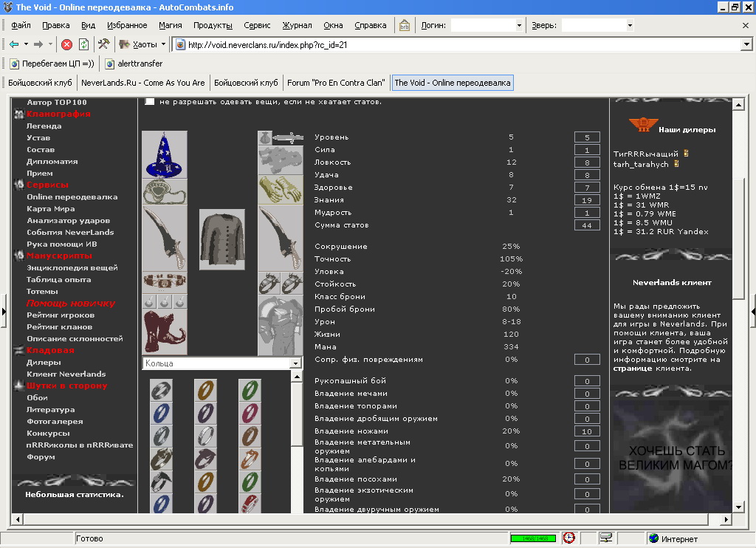Open the Хаоты dropdown arrow
The width and height of the screenshot is (756, 548).
[163, 44]
